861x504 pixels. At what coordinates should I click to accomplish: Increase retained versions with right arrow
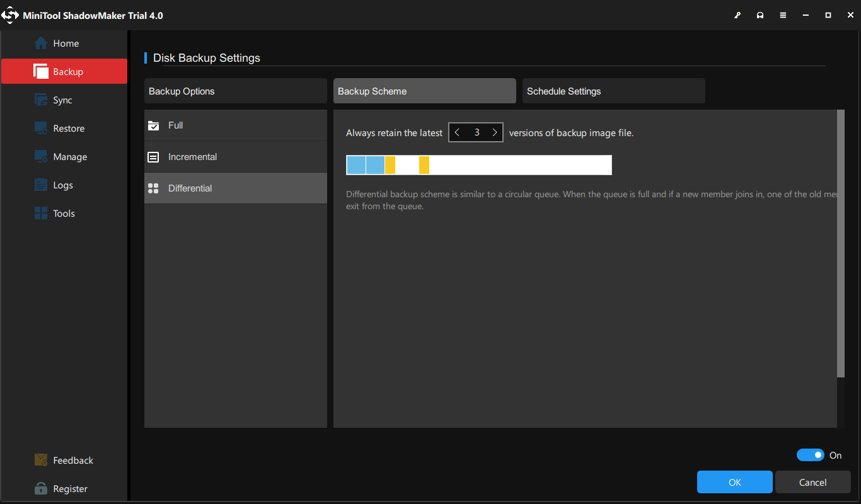pyautogui.click(x=495, y=132)
